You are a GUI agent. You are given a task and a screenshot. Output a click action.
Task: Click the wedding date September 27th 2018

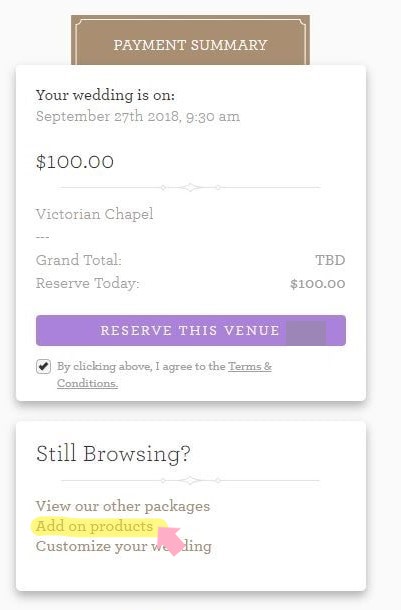(x=138, y=116)
